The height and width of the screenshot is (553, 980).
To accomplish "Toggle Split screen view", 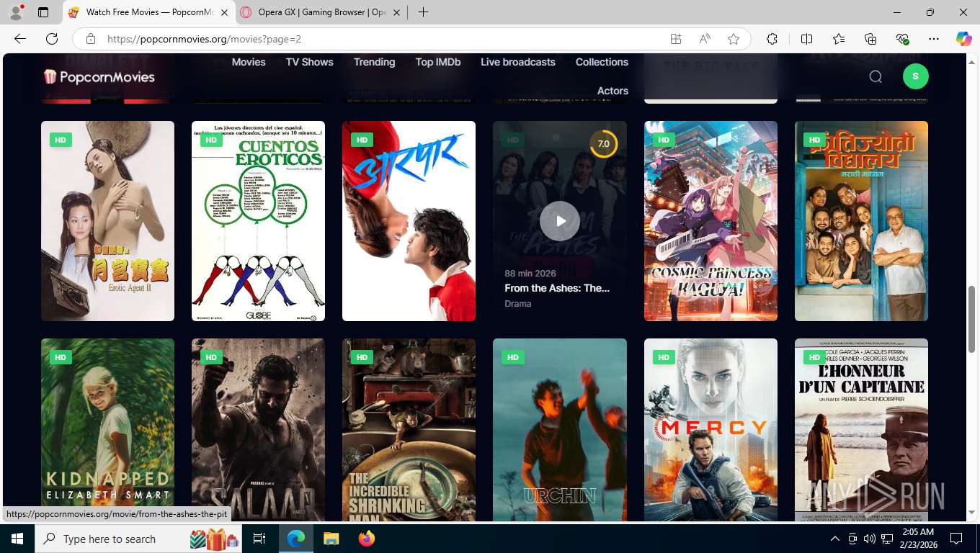I will 807,39.
